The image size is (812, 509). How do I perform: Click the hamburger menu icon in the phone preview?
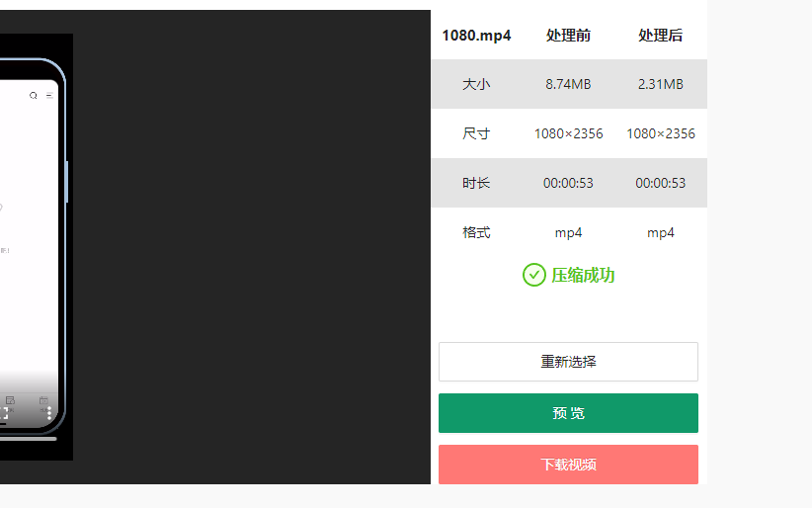click(x=49, y=95)
